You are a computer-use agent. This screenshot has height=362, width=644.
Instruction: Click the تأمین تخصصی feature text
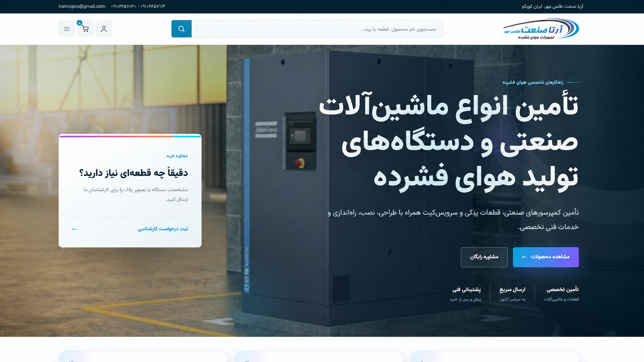pyautogui.click(x=562, y=289)
